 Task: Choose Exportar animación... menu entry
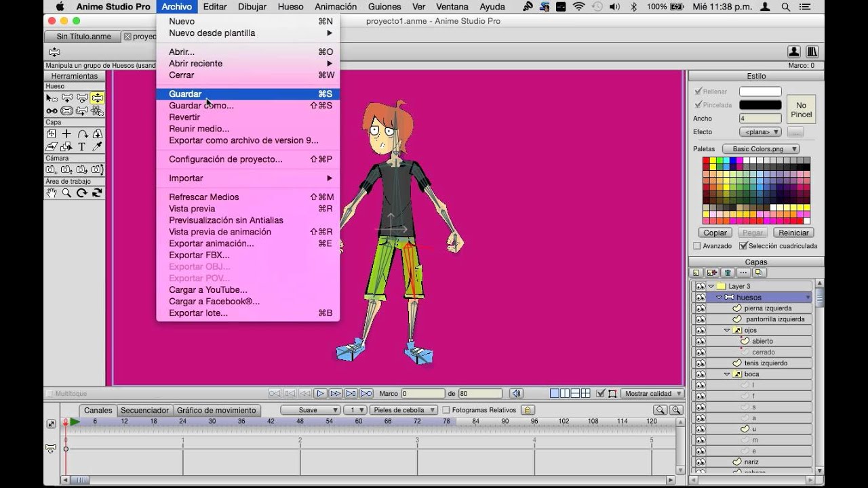(212, 243)
